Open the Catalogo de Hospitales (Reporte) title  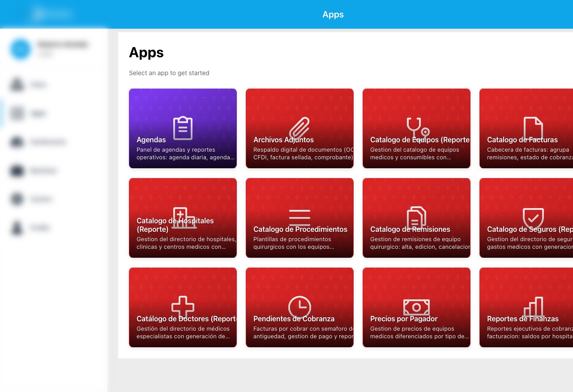tap(175, 225)
